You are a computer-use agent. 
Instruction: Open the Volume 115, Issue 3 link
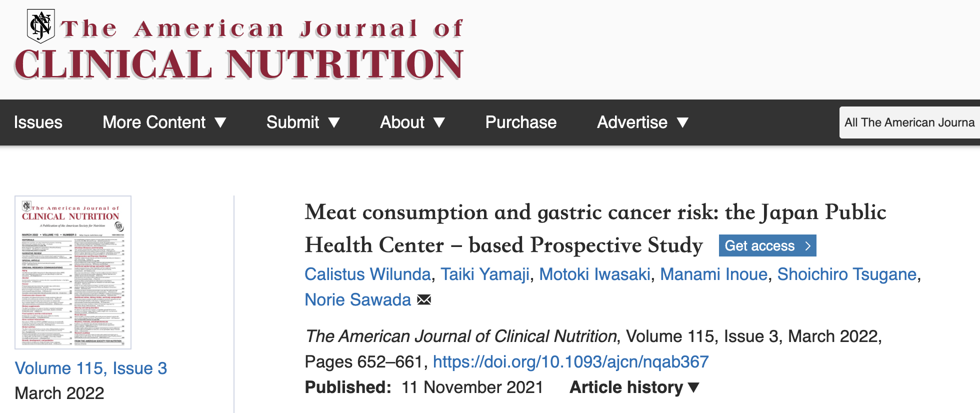[x=91, y=368]
